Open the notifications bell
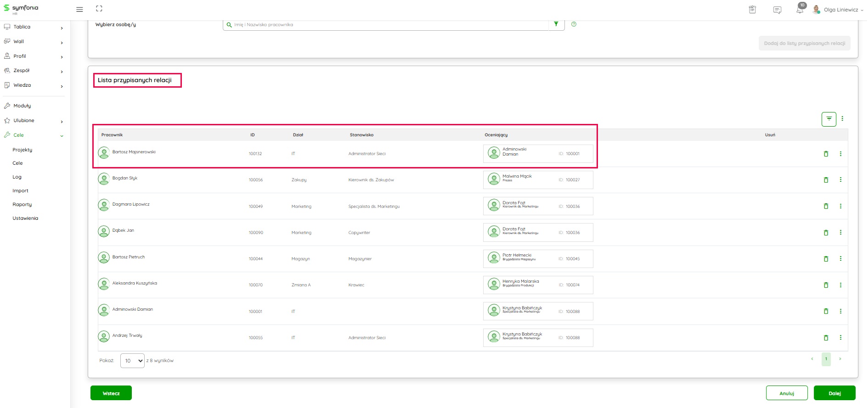 800,10
